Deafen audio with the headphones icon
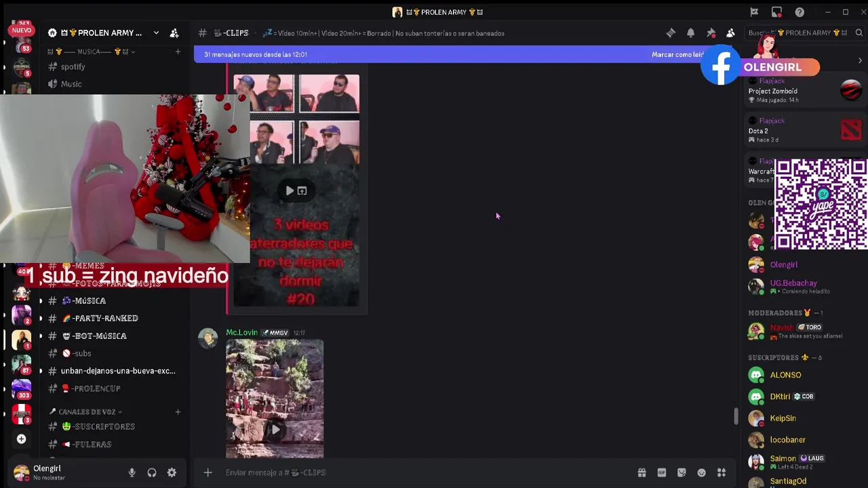The width and height of the screenshot is (868, 488). pos(152,473)
